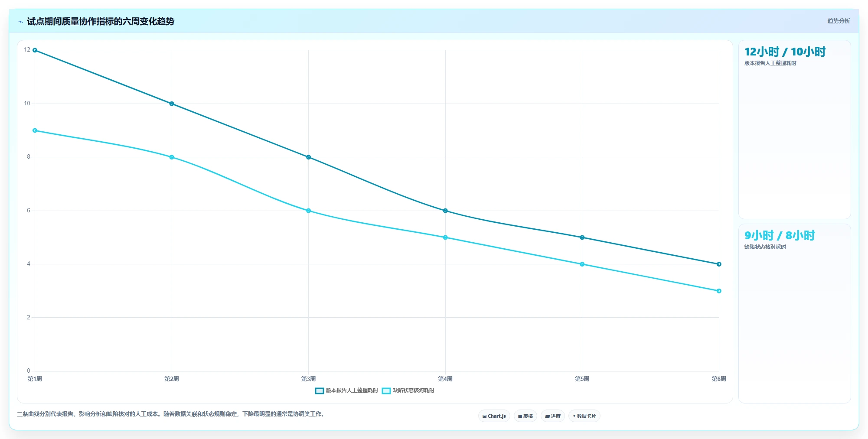Click the chart title 试点期间质量协作指标的六周变化趋势
The height and width of the screenshot is (439, 868).
pyautogui.click(x=101, y=22)
